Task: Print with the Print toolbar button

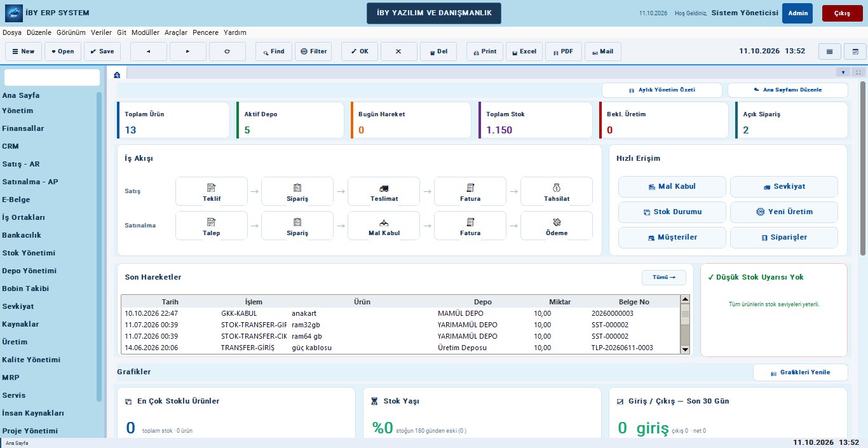Action: tap(485, 51)
